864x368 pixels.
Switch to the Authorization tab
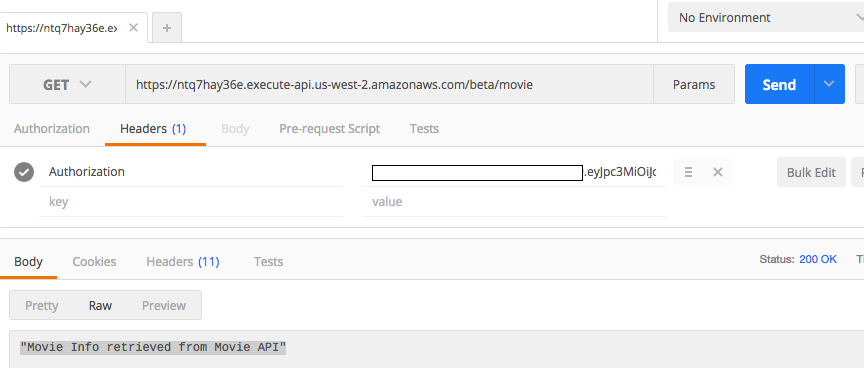52,129
